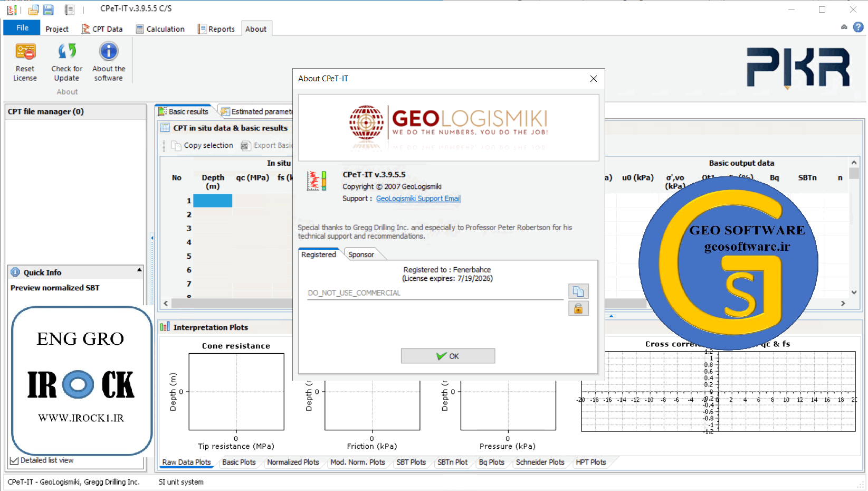Click the copy license key icon
868x491 pixels.
pos(578,291)
